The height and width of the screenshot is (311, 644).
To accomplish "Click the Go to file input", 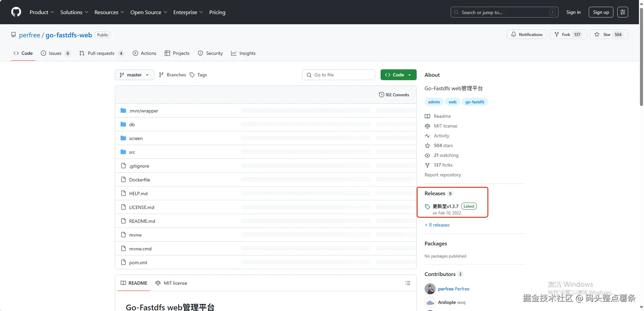I will (339, 75).
